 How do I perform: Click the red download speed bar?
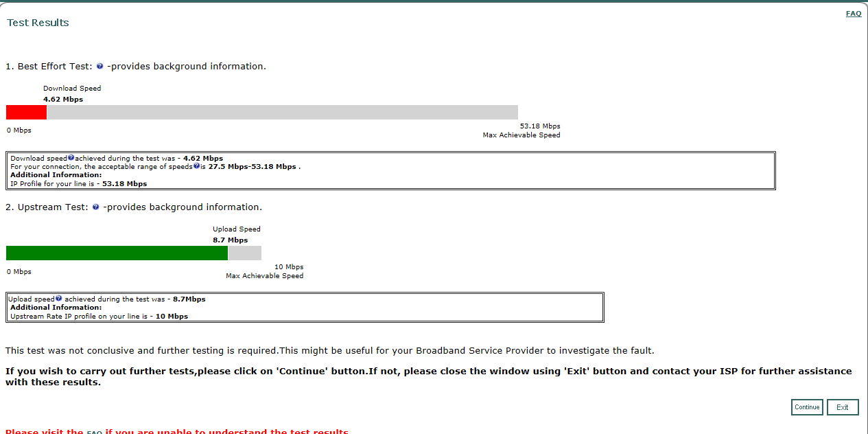coord(26,113)
